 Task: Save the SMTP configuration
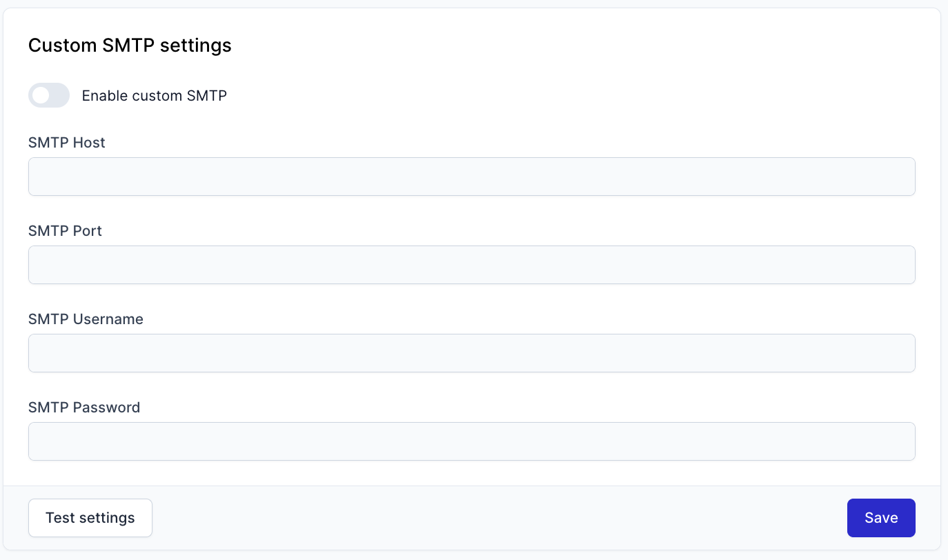point(881,518)
